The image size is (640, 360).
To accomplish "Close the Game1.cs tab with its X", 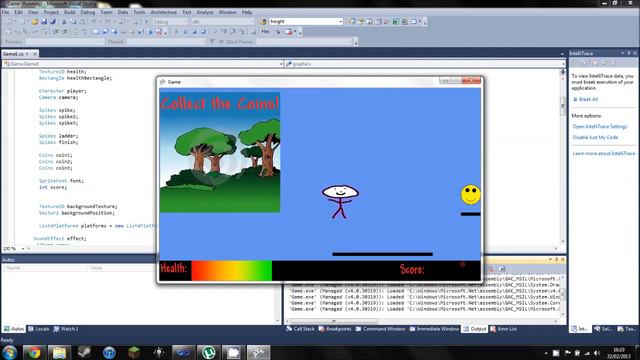I will pyautogui.click(x=35, y=54).
